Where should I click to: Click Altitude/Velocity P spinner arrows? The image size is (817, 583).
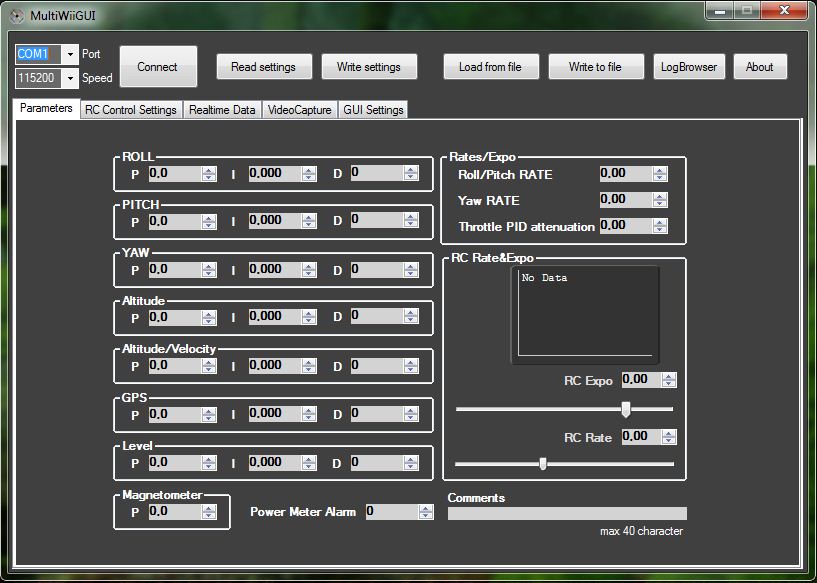tap(209, 366)
